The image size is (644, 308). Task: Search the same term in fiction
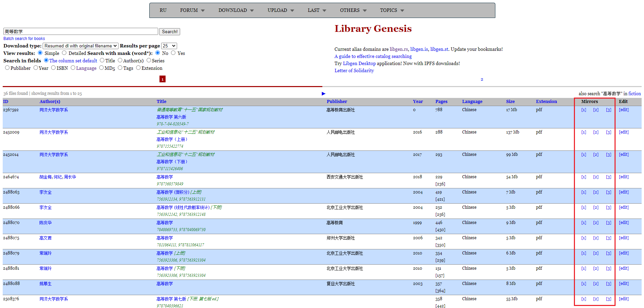[635, 94]
